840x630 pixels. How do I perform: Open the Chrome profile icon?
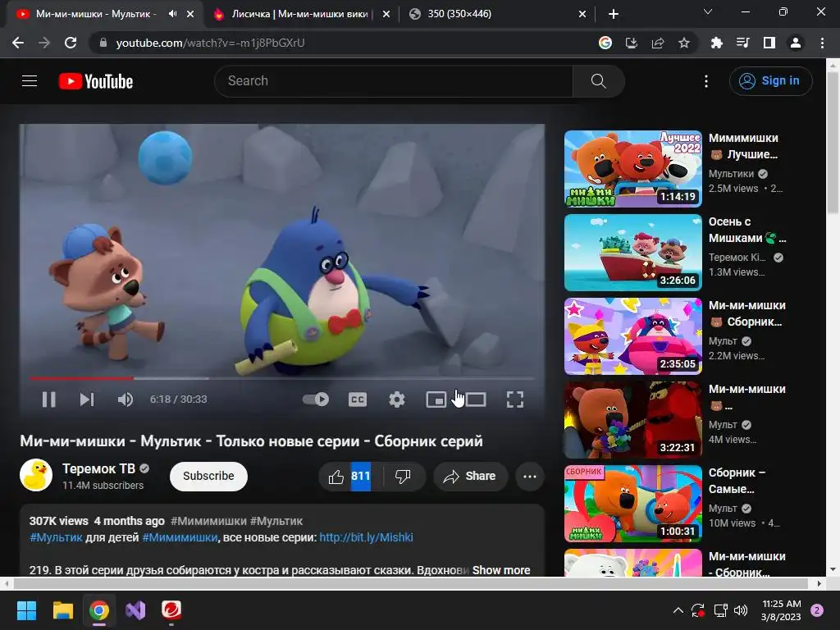pos(796,43)
